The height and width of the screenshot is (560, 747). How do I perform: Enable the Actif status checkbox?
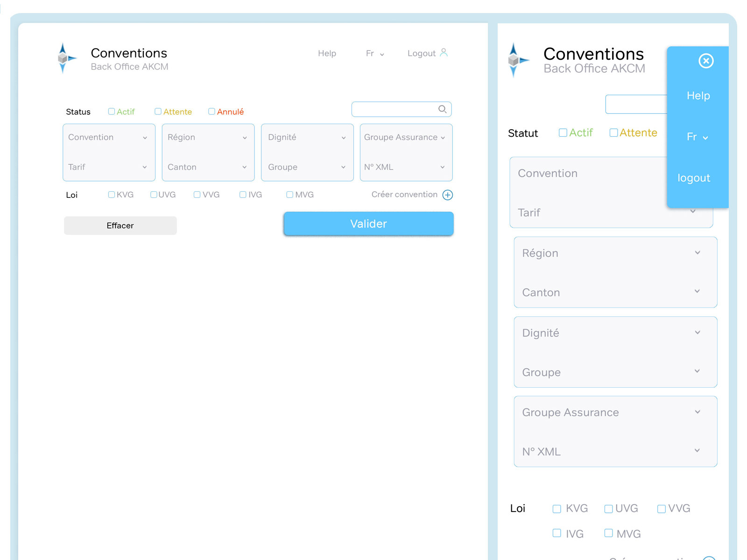(111, 111)
